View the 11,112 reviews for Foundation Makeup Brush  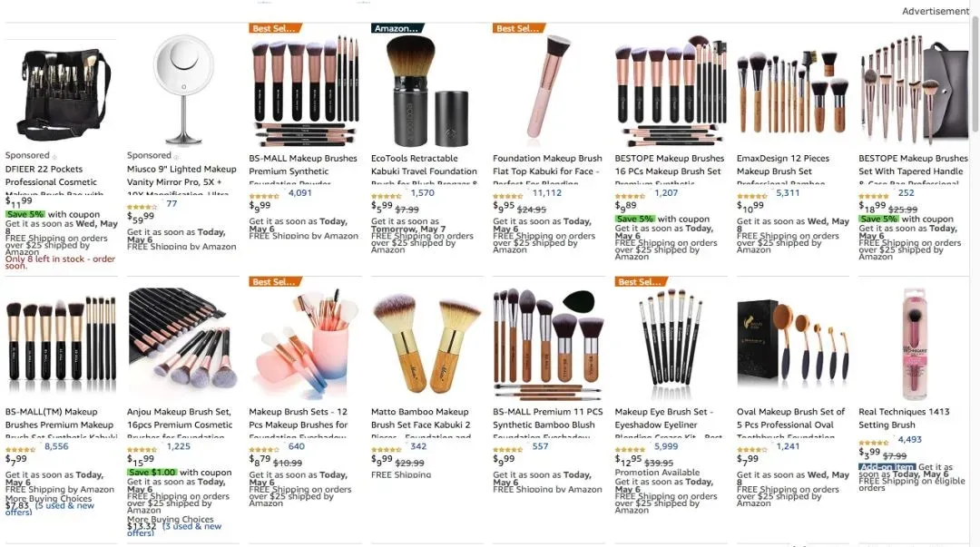tap(547, 193)
